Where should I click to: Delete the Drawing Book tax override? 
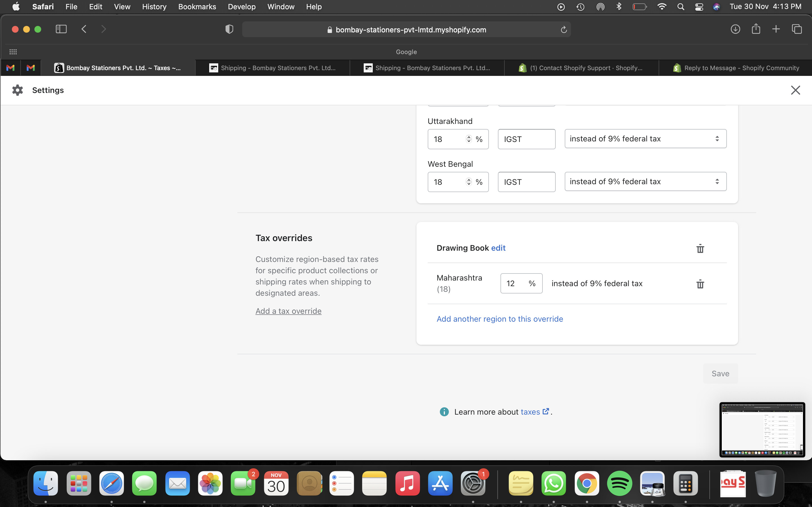(x=700, y=248)
